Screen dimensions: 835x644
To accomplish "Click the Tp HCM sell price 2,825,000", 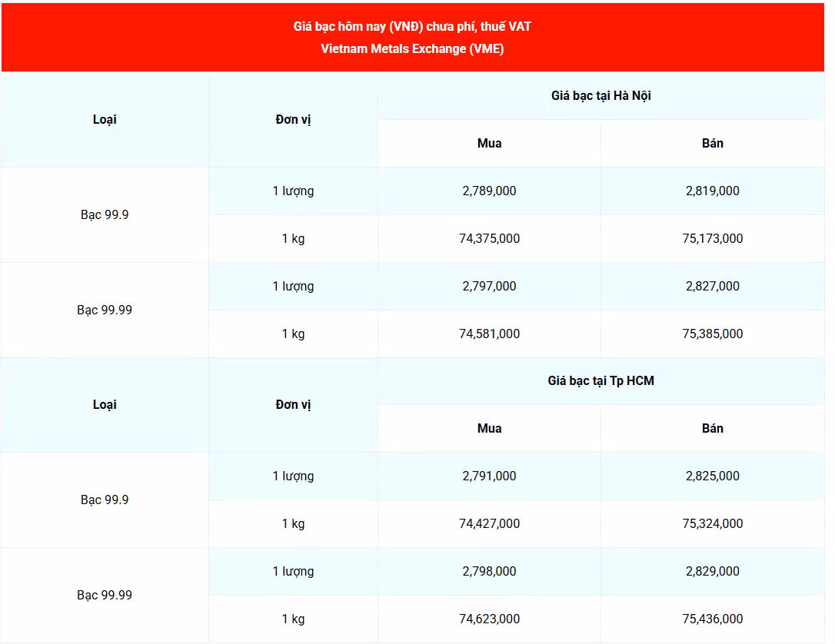I will point(713,476).
